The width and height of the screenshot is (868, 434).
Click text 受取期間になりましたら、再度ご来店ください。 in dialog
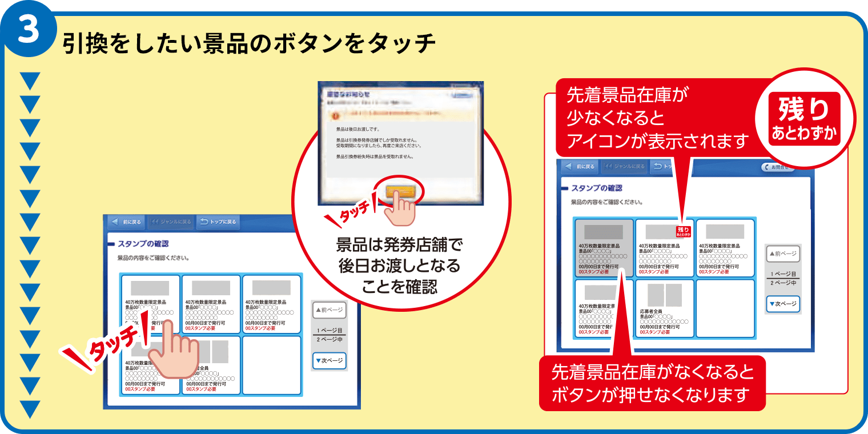(379, 145)
